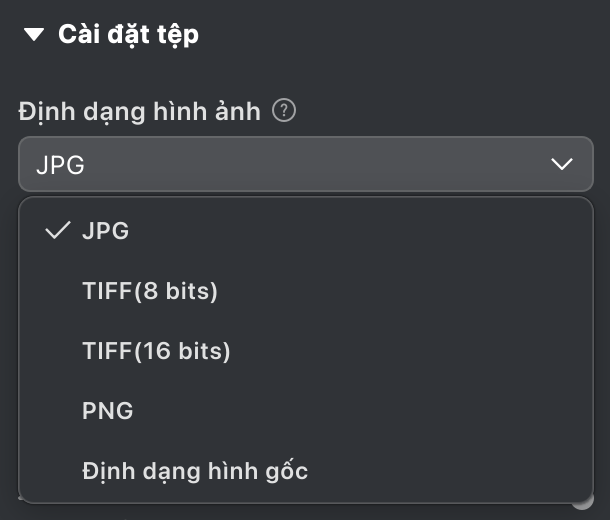Open the question mark tooltip for image format
The height and width of the screenshot is (520, 610).
click(x=284, y=111)
